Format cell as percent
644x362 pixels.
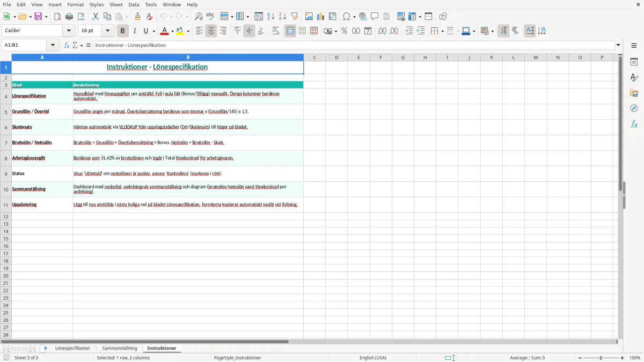click(344, 31)
